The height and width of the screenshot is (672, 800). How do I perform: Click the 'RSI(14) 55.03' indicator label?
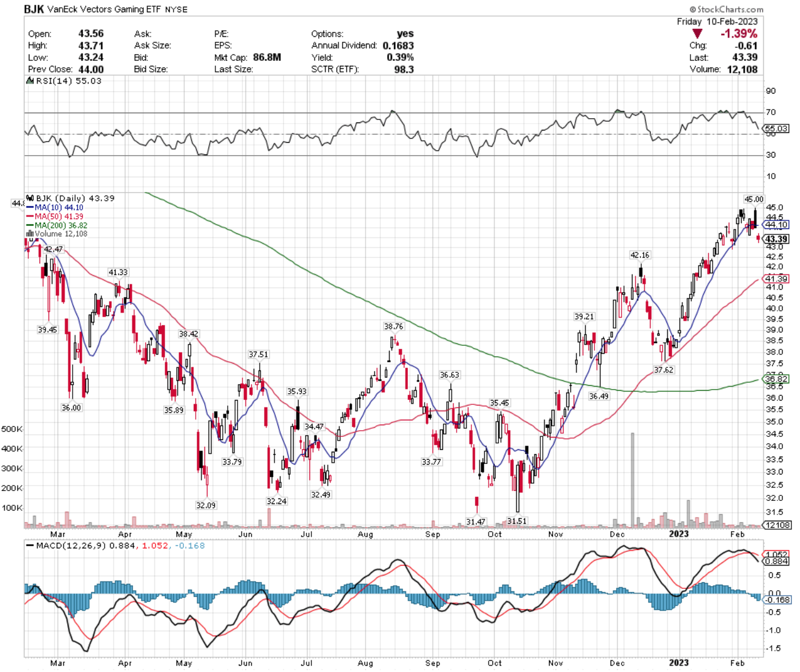(x=68, y=81)
